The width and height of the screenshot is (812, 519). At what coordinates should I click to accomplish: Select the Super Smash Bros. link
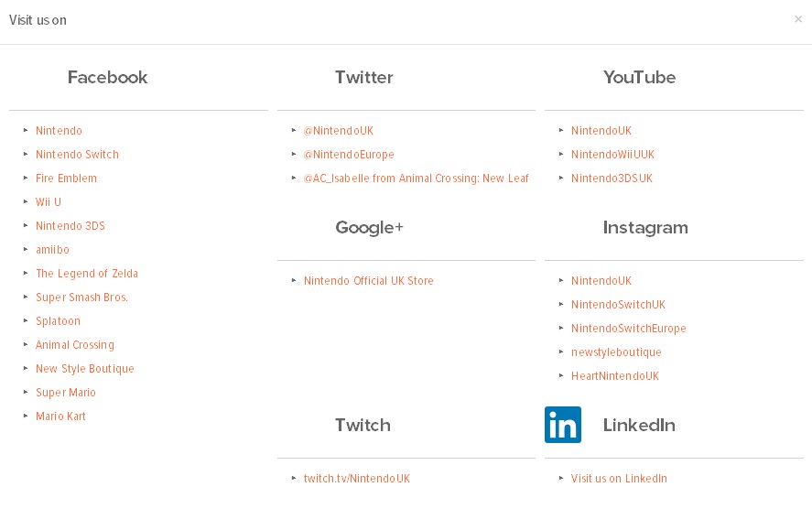pos(81,297)
